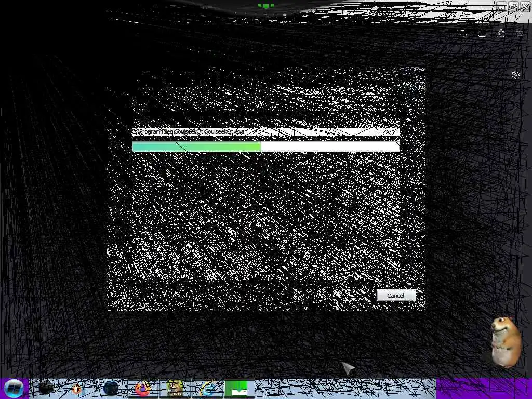The width and height of the screenshot is (532, 399).
Task: Open Firefox from the taskbar
Action: click(x=143, y=389)
